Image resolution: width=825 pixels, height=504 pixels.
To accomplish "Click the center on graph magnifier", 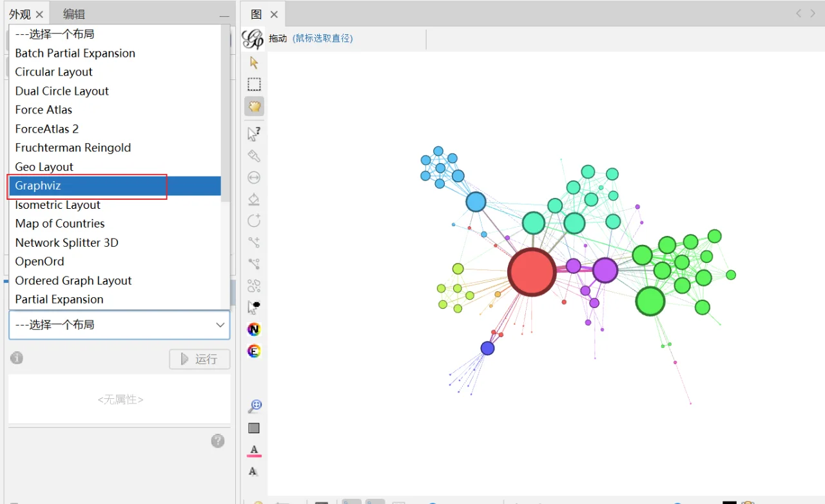I will (x=255, y=407).
